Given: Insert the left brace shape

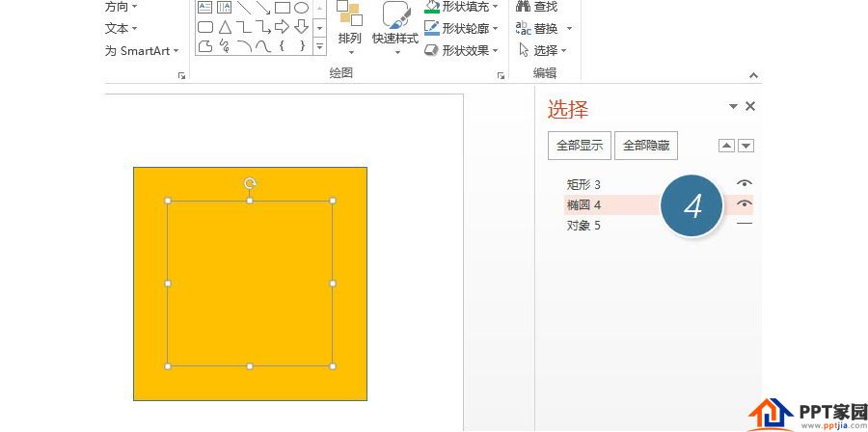Looking at the screenshot, I should (283, 45).
